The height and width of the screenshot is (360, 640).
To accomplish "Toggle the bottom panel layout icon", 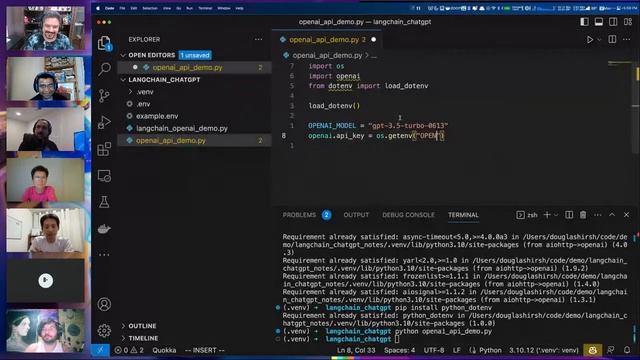I will point(599,22).
